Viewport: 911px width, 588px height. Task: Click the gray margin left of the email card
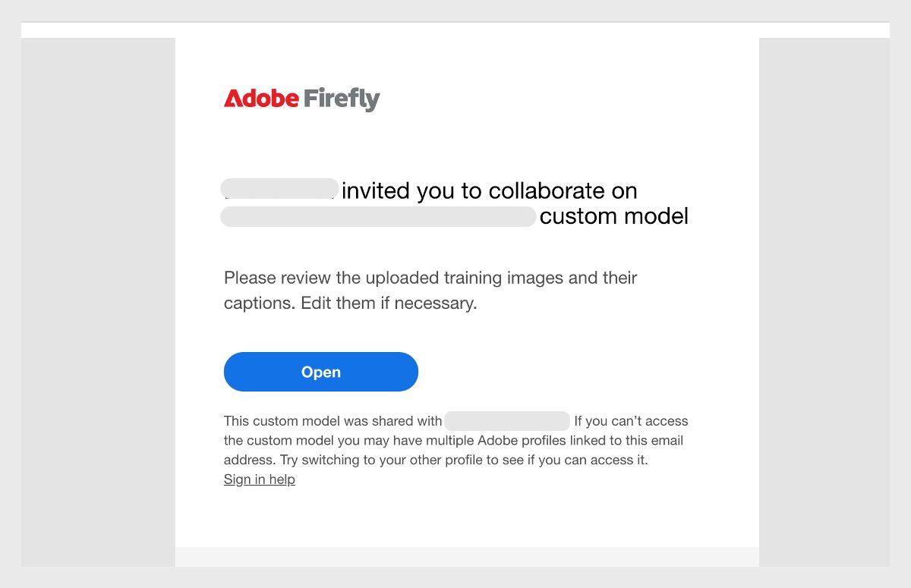pos(98,303)
